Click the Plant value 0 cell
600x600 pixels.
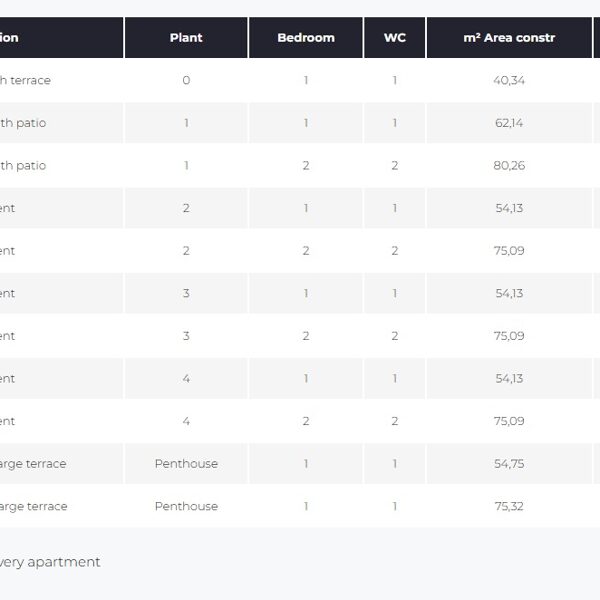tap(186, 80)
